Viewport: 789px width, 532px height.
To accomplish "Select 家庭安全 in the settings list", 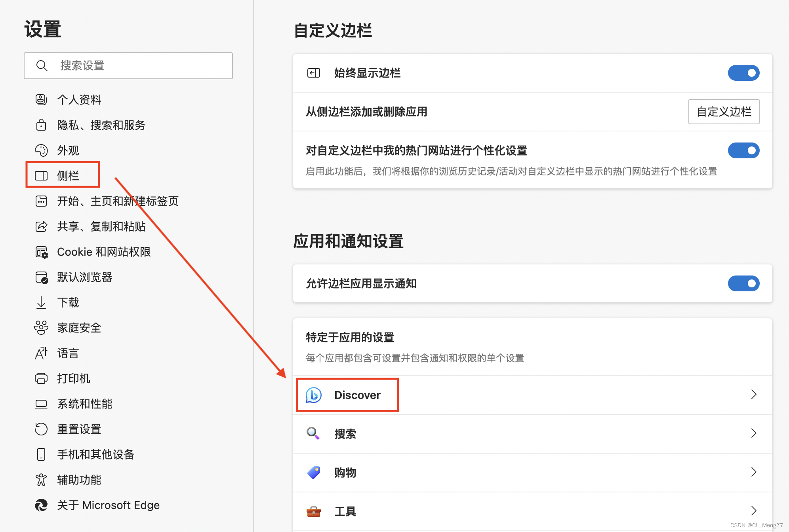I will [x=79, y=328].
